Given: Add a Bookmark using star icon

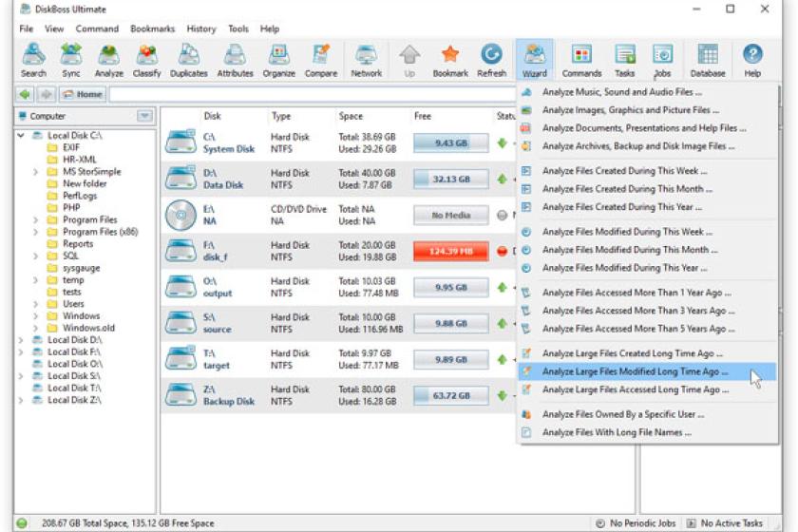Looking at the screenshot, I should click(x=450, y=61).
